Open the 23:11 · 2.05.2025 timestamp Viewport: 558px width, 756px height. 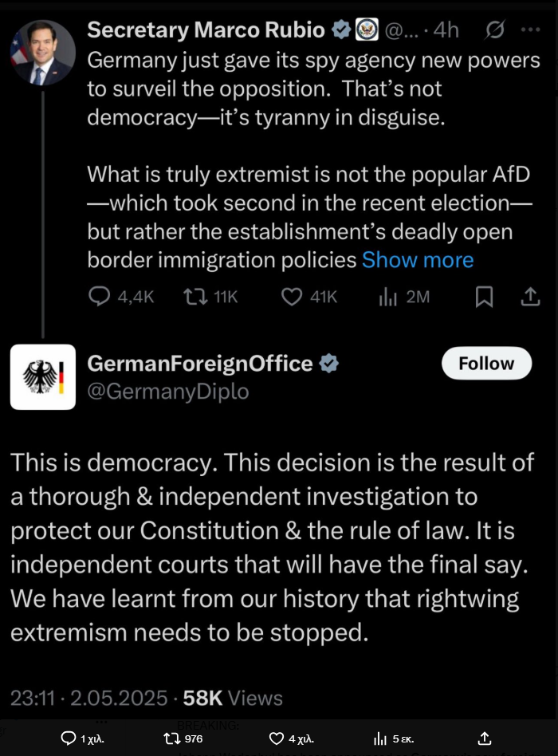pyautogui.click(x=88, y=698)
